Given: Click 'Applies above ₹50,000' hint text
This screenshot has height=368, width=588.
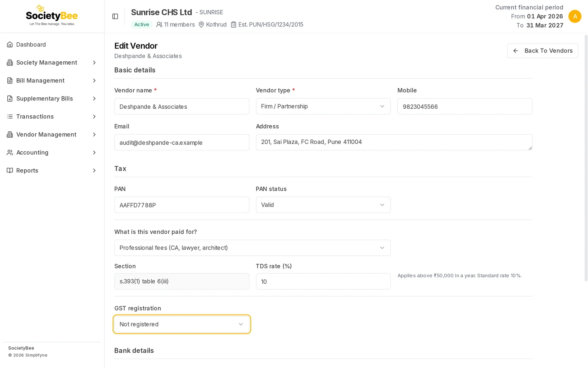Looking at the screenshot, I should pyautogui.click(x=459, y=276).
